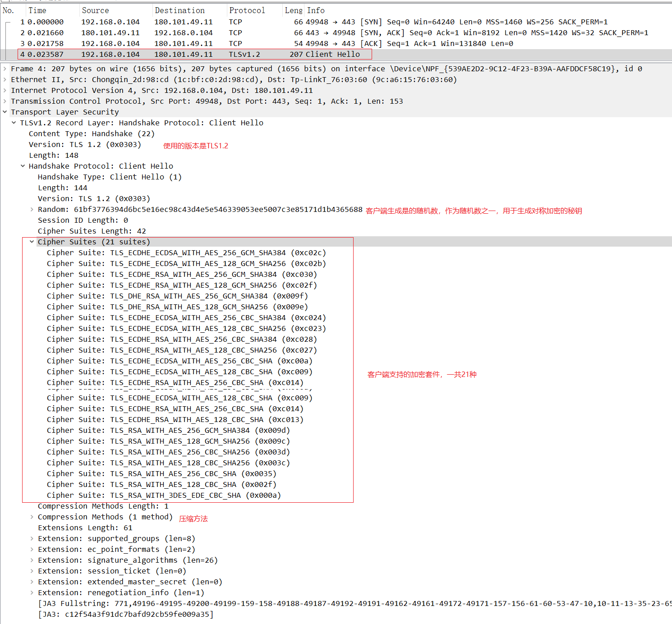Select TLS_DHE_RSA_WITH_AES_128_GCM_SHA256 (0x009e)
The image size is (672, 624).
pyautogui.click(x=177, y=307)
